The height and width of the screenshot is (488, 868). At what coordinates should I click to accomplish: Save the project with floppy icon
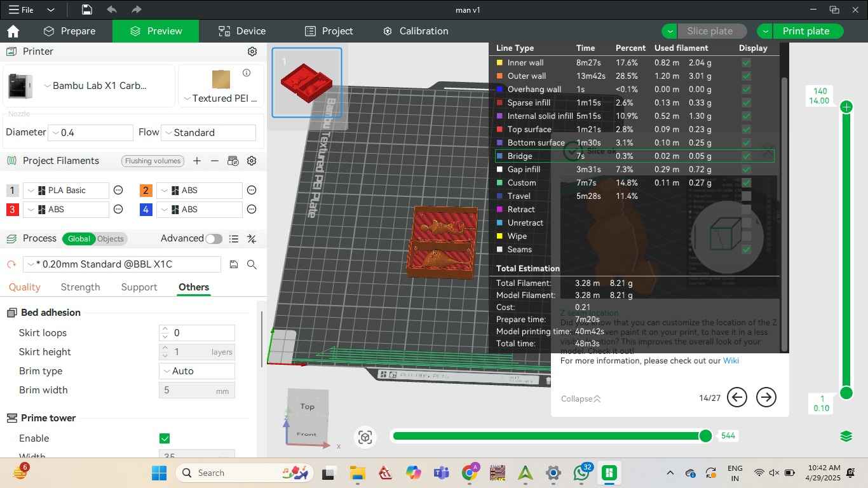pyautogui.click(x=87, y=10)
